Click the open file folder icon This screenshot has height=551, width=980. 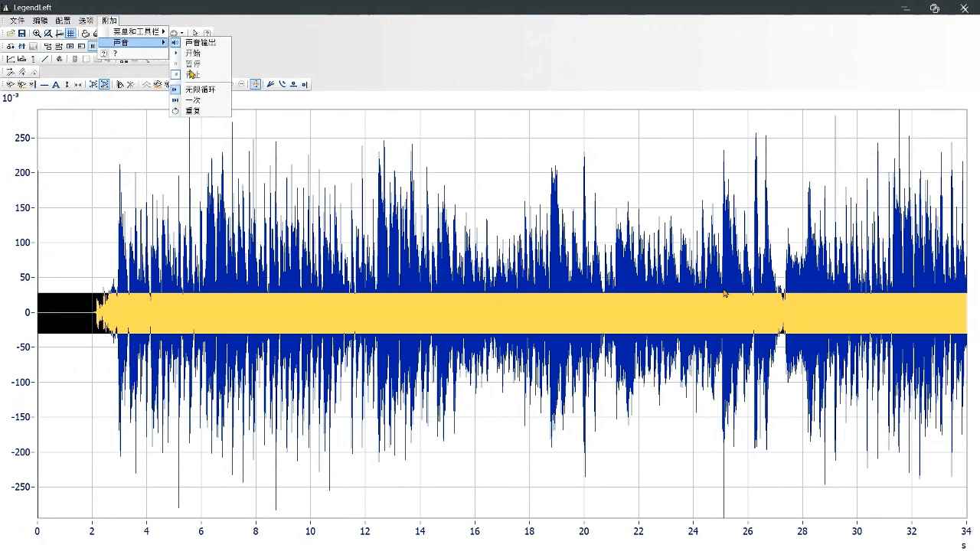pos(11,34)
